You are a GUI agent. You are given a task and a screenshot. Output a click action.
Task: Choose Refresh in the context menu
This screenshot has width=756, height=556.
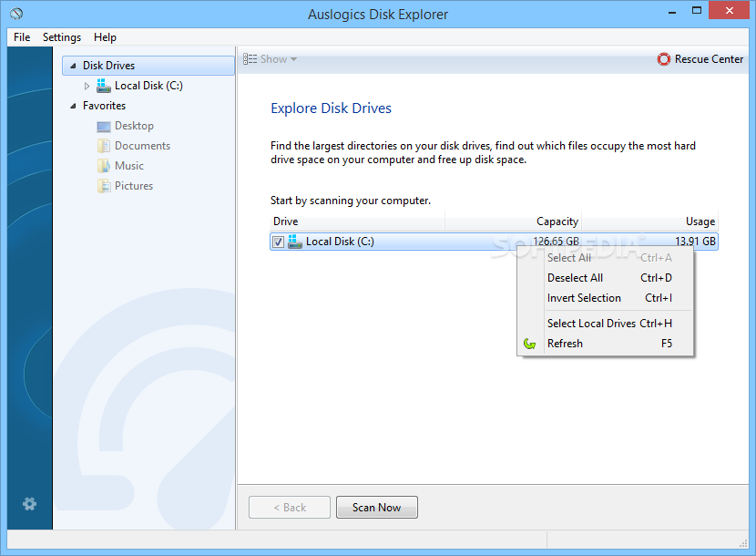tap(605, 344)
